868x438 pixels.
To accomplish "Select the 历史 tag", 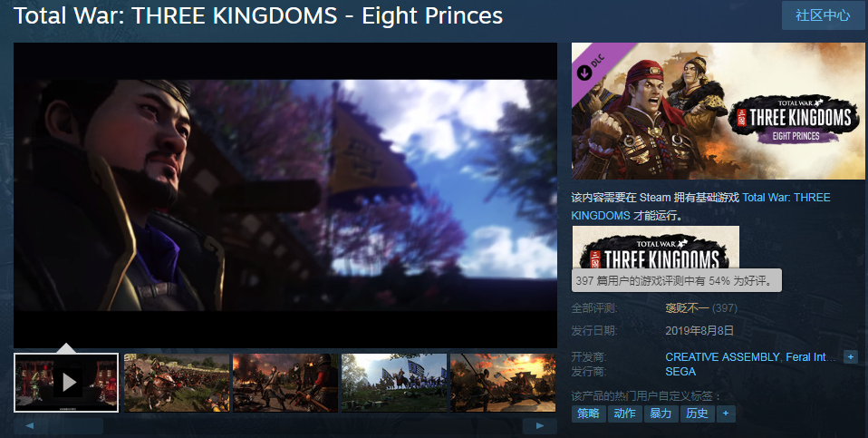I will coord(697,414).
